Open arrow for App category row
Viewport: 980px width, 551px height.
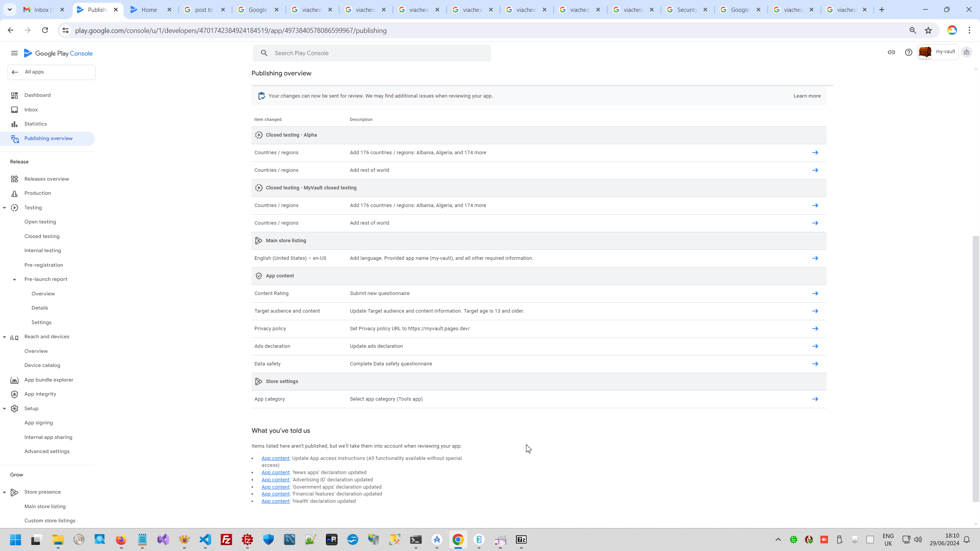815,399
